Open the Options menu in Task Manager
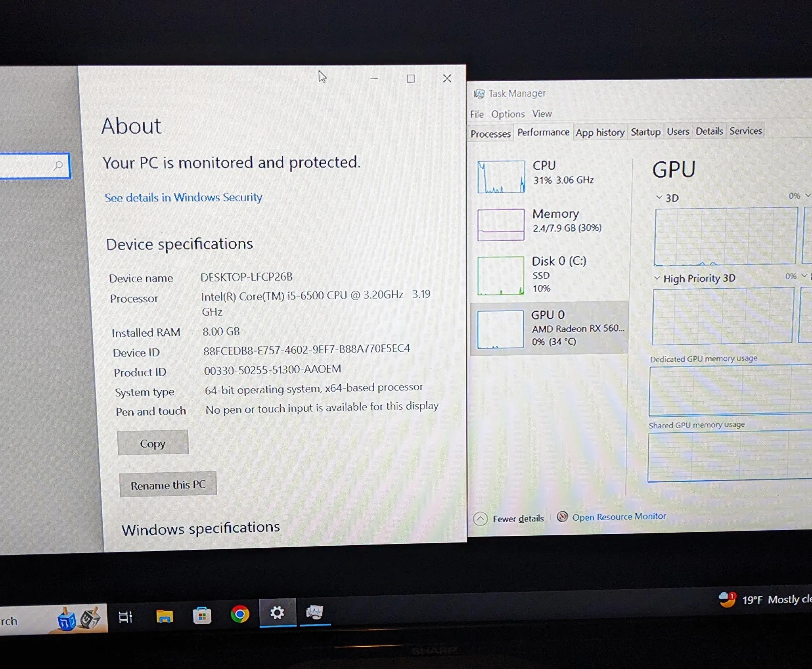The width and height of the screenshot is (812, 669). click(x=508, y=114)
